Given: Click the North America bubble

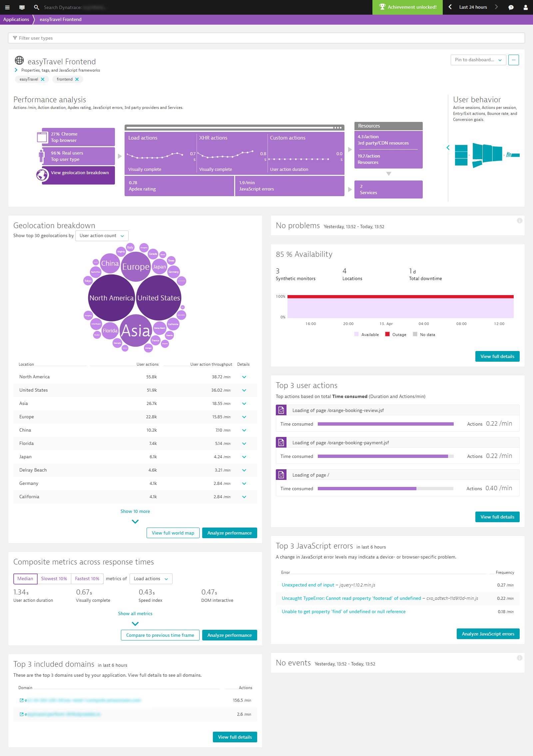Looking at the screenshot, I should point(112,298).
